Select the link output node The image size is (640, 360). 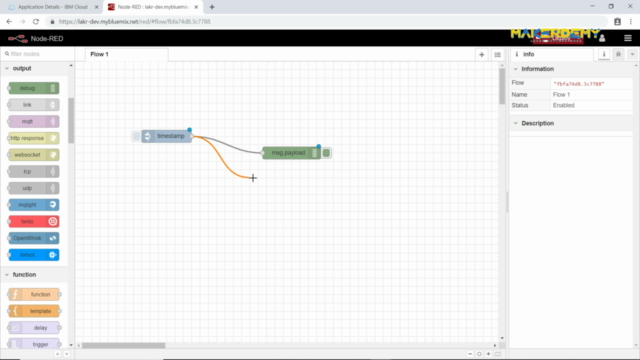pos(33,105)
